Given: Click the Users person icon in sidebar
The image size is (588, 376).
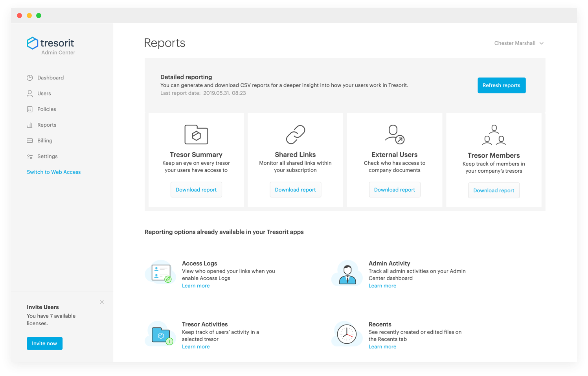Looking at the screenshot, I should pyautogui.click(x=30, y=94).
